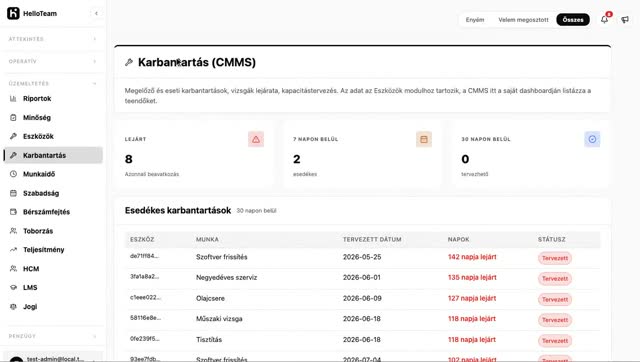
Task: Collapse the sidebar with the chevron
Action: point(96,13)
